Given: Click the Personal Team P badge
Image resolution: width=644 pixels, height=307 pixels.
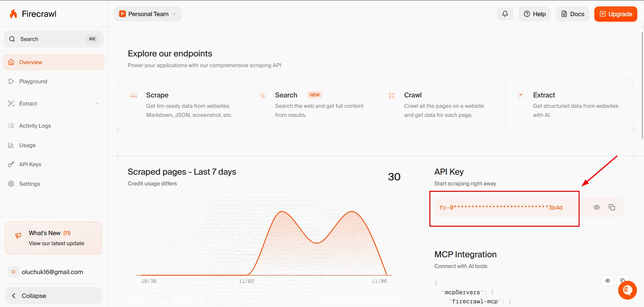Looking at the screenshot, I should click(122, 14).
